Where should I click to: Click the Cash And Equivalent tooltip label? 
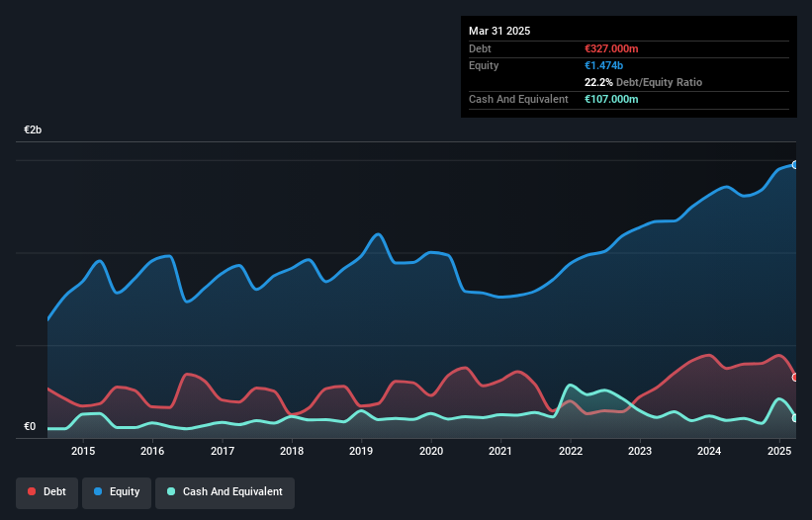(x=518, y=99)
